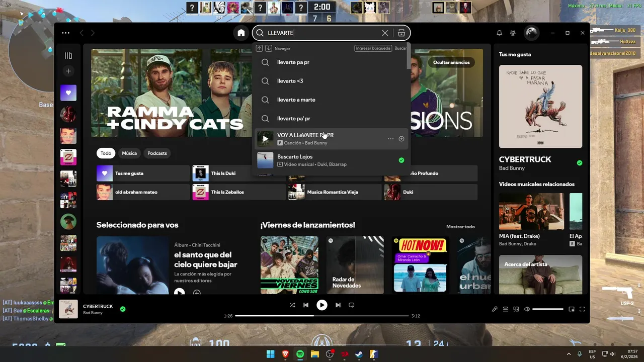The image size is (644, 362).
Task: Open Liked Songs heart tile in sidebar
Action: point(68,93)
